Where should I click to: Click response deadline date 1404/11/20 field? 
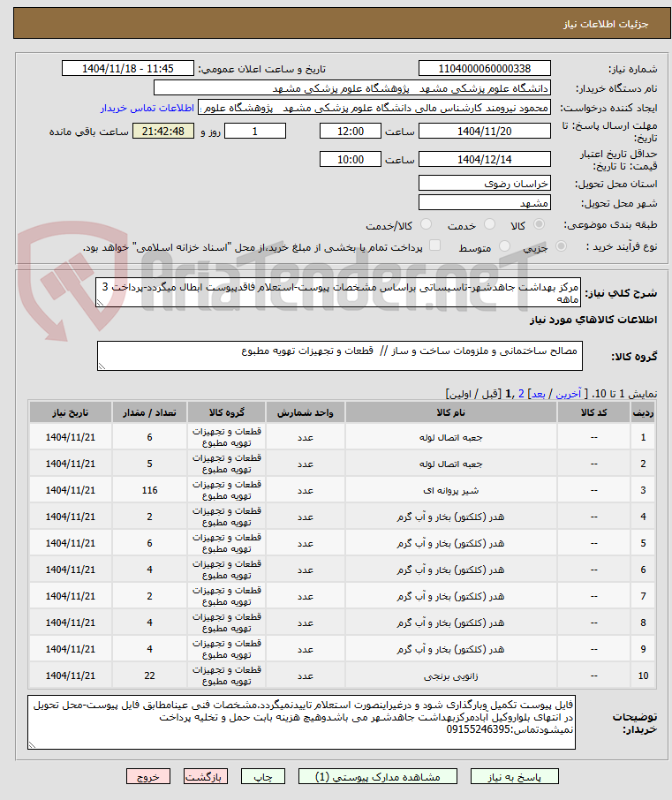click(484, 131)
